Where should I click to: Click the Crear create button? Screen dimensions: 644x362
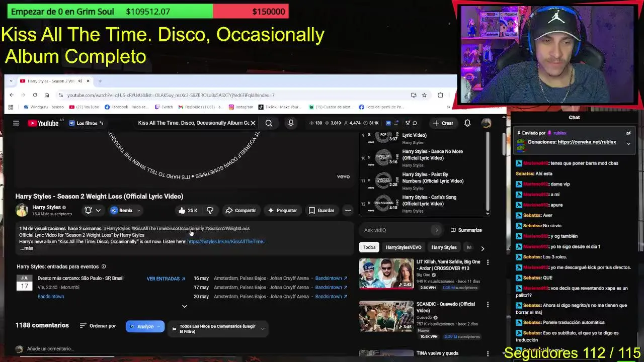tap(443, 123)
